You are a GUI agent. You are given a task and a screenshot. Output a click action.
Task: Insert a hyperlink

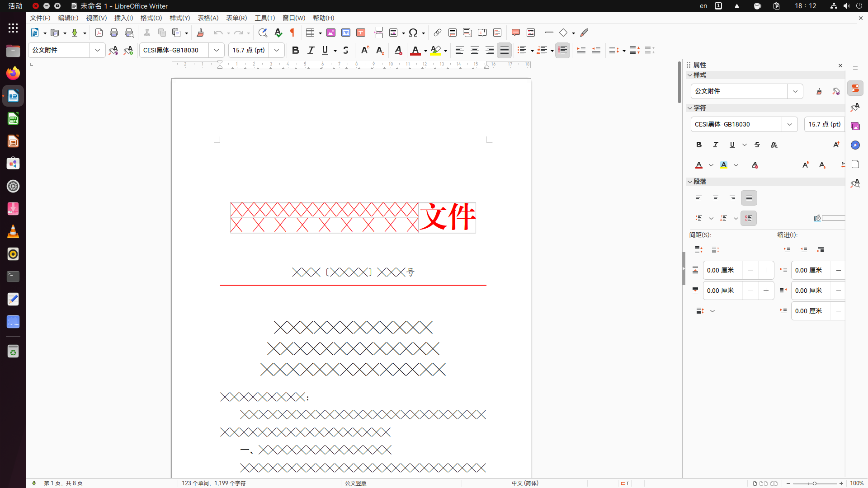(438, 33)
